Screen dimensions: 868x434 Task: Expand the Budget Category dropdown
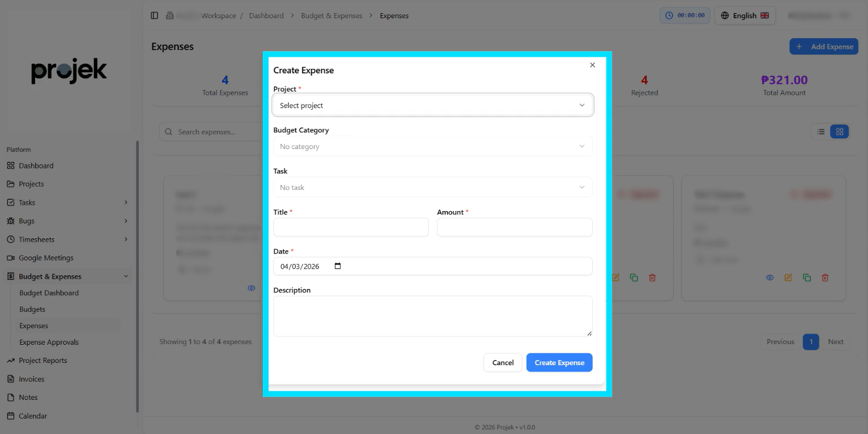[432, 146]
